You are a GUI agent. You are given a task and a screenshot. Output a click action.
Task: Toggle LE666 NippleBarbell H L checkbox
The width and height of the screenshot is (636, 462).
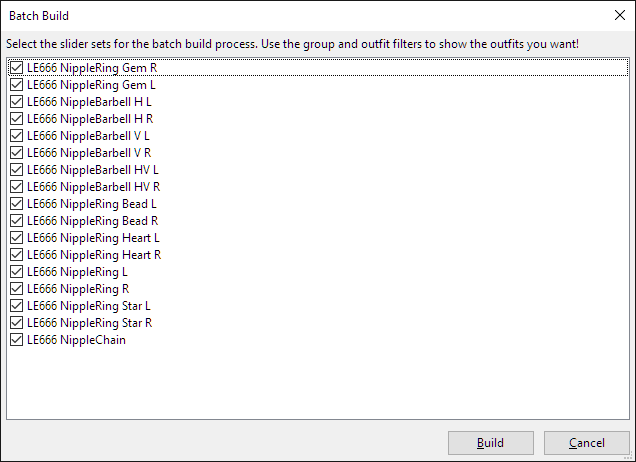coord(16,102)
